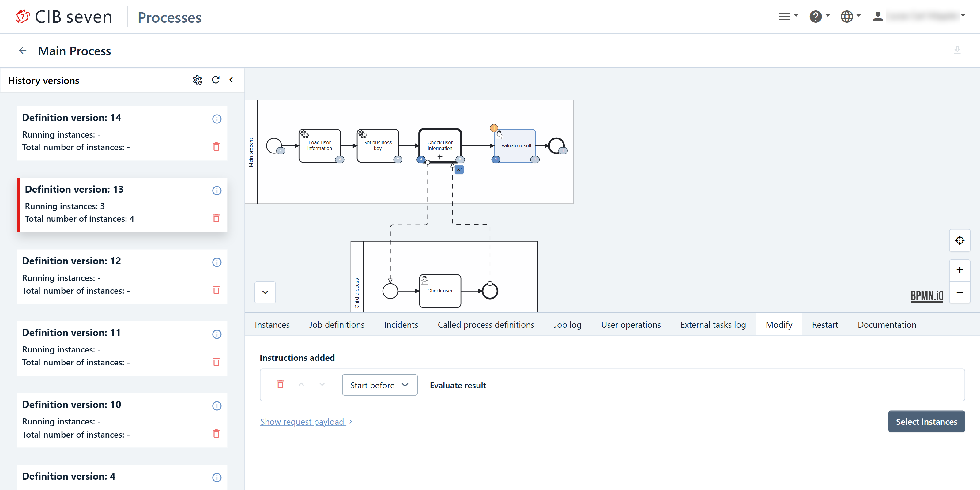Collapse the History versions side panel

click(231, 80)
